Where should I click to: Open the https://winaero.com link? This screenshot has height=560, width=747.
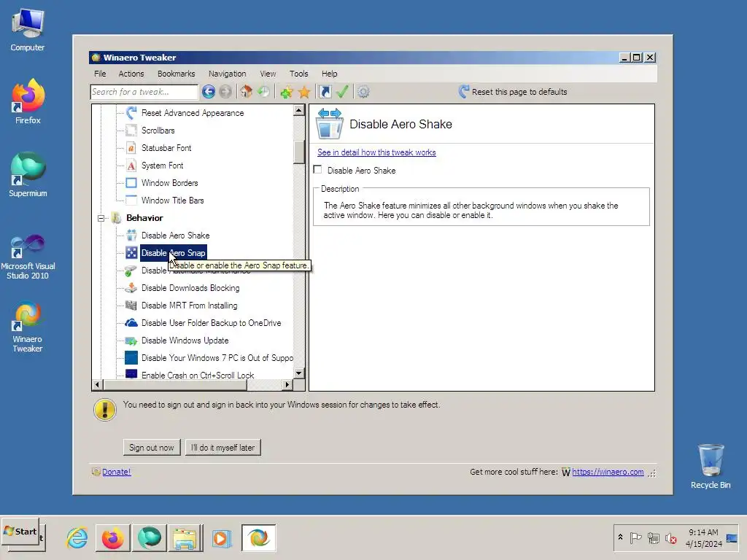coord(608,472)
